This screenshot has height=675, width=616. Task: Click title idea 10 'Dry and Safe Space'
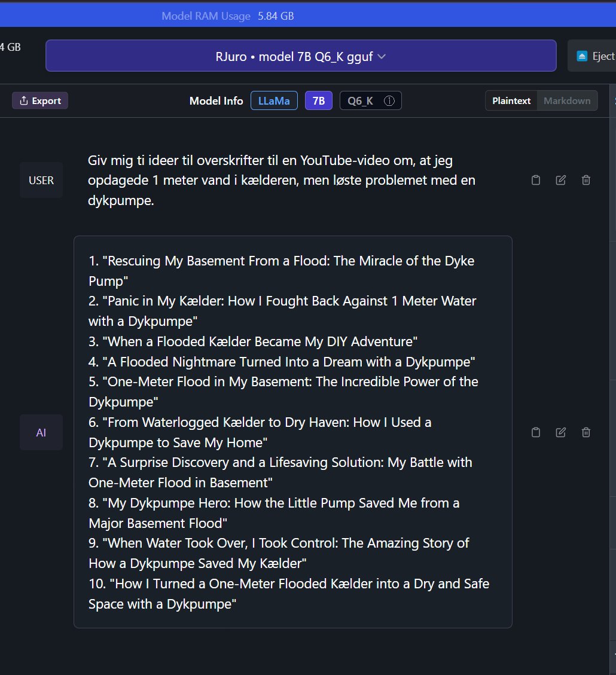pos(289,594)
